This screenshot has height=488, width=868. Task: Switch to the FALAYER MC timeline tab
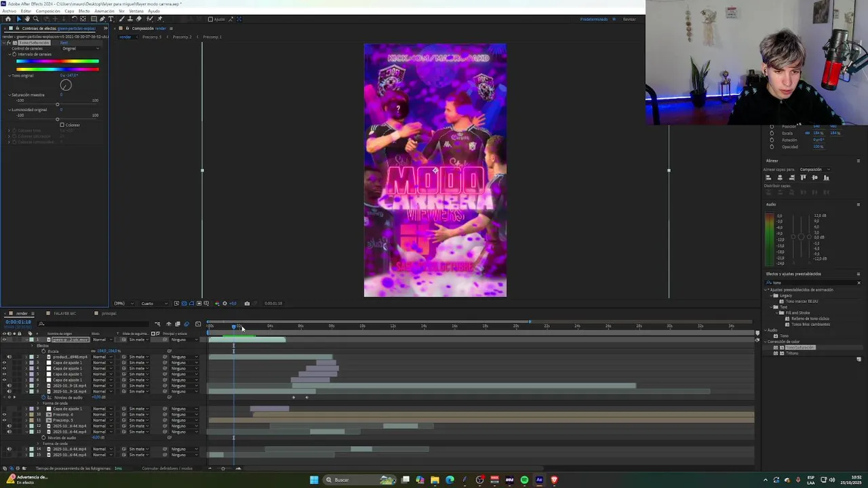[64, 313]
